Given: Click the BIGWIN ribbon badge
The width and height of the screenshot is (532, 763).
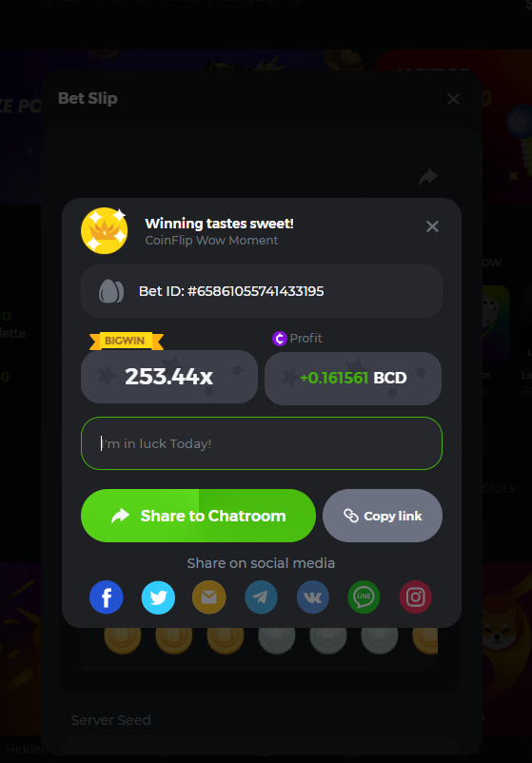Looking at the screenshot, I should click(x=126, y=341).
